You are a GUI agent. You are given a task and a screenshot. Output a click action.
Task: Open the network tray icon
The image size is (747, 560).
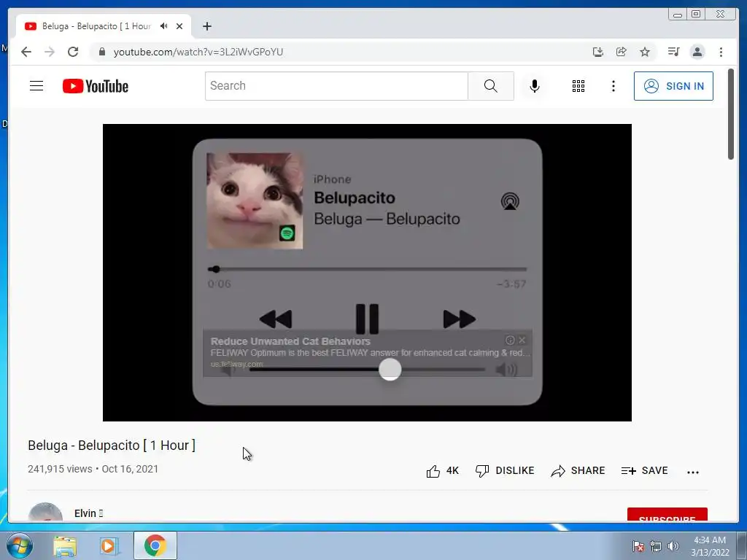(x=656, y=546)
